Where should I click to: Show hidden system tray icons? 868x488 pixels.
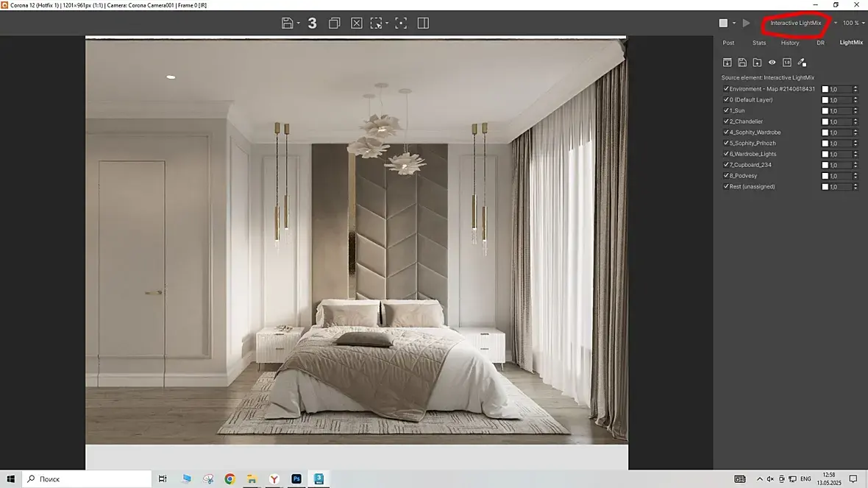point(759,479)
